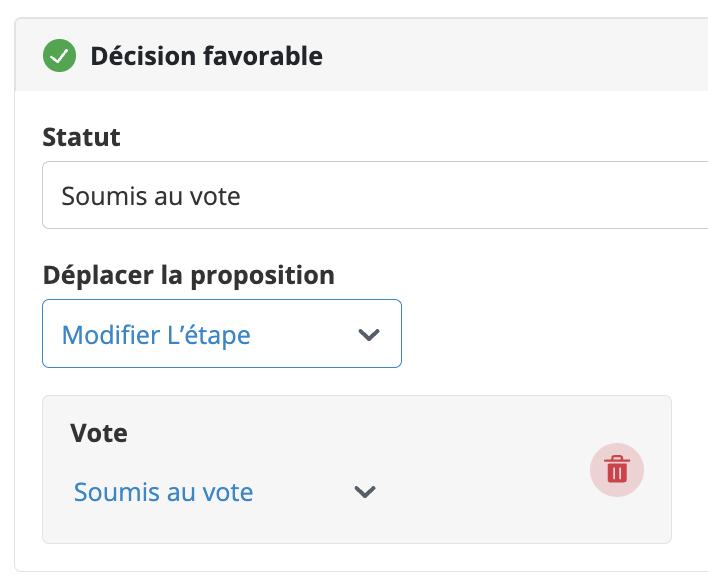Open the blue "Soumis au vote" vote selector
The height and width of the screenshot is (576, 708).
click(x=224, y=492)
